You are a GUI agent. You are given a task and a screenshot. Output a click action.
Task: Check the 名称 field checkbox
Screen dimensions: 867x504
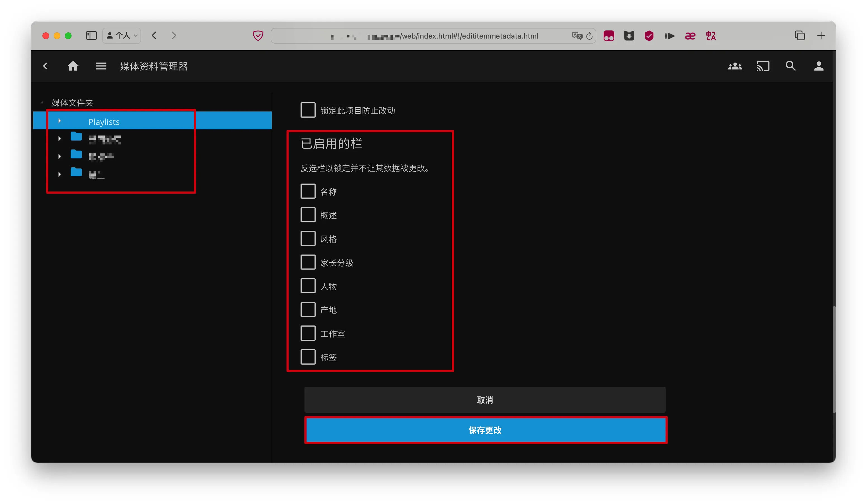(x=308, y=191)
